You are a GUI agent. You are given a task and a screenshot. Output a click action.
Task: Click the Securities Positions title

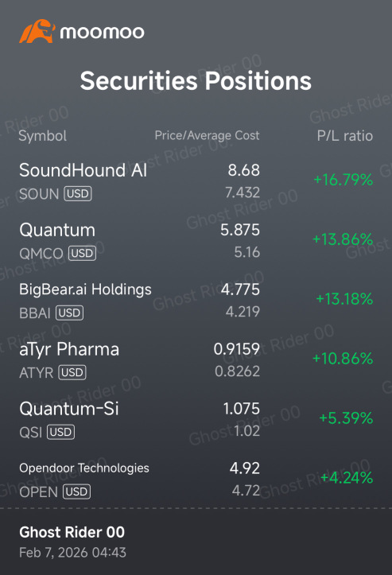[196, 81]
